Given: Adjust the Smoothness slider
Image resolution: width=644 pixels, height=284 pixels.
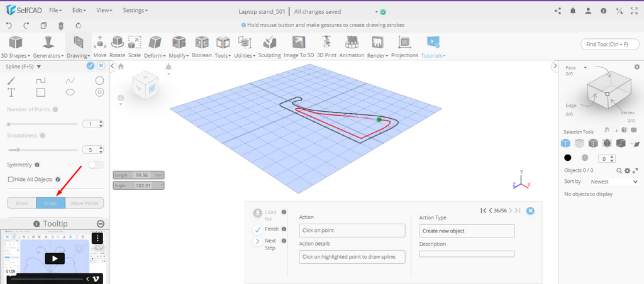Looking at the screenshot, I should coord(18,150).
